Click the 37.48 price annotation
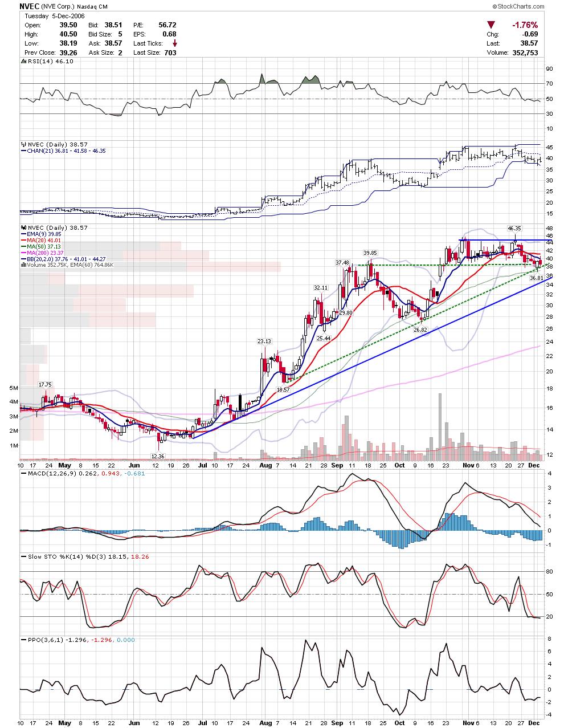 click(x=342, y=262)
